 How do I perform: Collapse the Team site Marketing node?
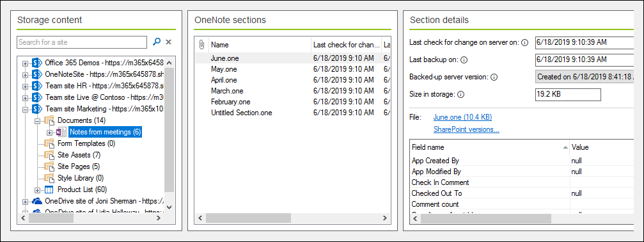pos(26,109)
